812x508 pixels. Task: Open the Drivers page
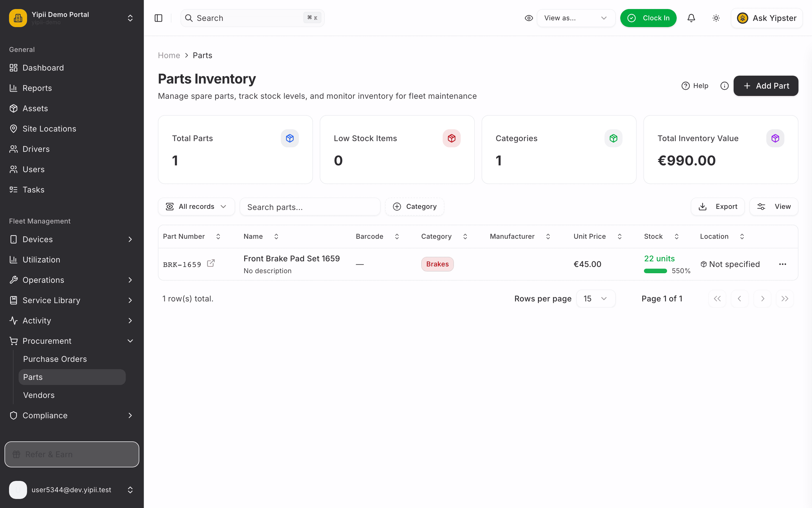coord(72,149)
